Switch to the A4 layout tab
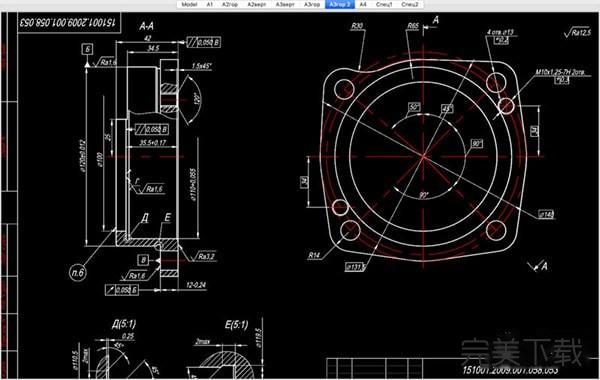600x380 pixels. click(x=363, y=4)
